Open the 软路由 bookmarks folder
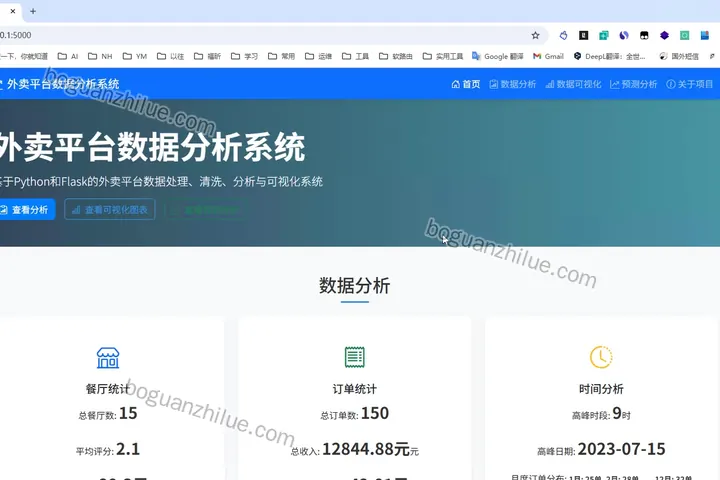 point(395,56)
